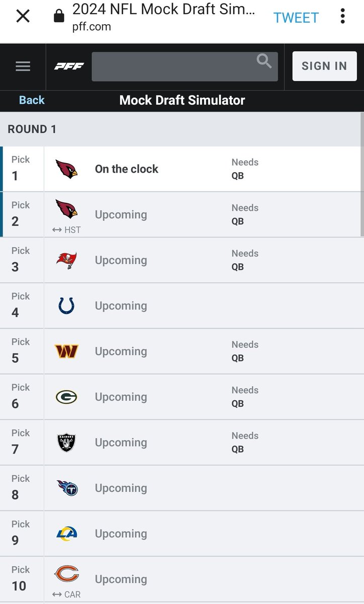
Task: Select the Buccaneers logo at pick 3
Action: (66, 260)
